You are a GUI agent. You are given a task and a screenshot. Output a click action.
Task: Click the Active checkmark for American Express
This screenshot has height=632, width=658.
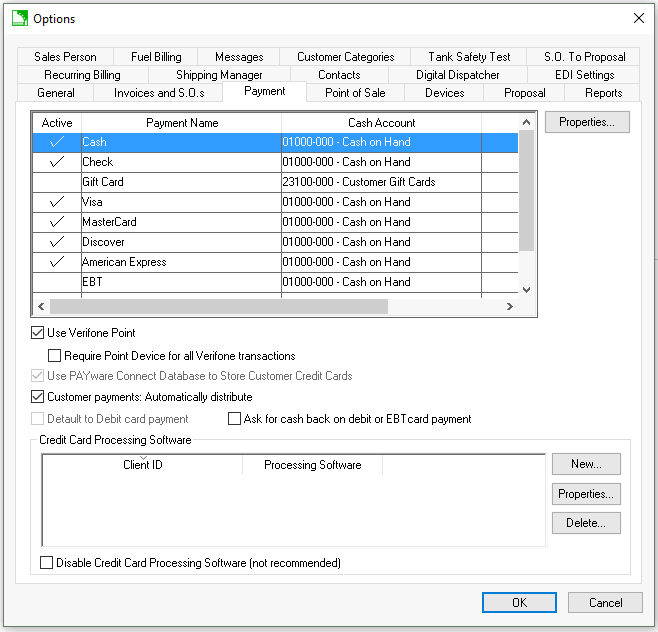56,262
